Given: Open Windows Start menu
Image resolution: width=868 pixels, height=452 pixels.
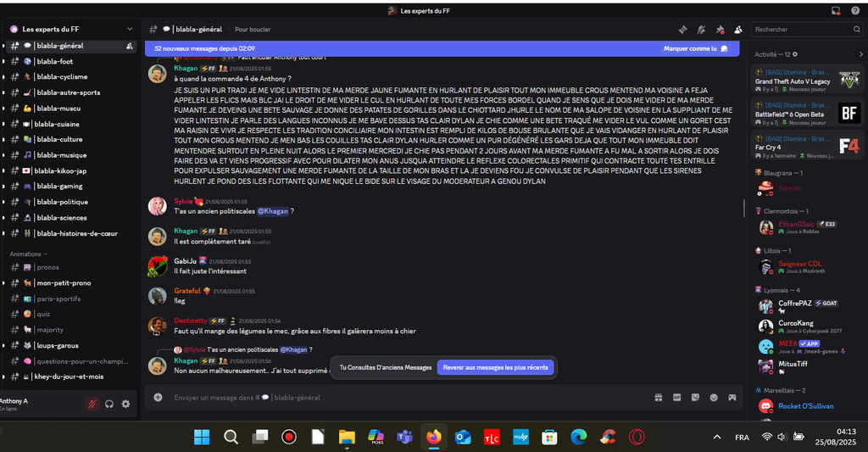Looking at the screenshot, I should pyautogui.click(x=202, y=437).
